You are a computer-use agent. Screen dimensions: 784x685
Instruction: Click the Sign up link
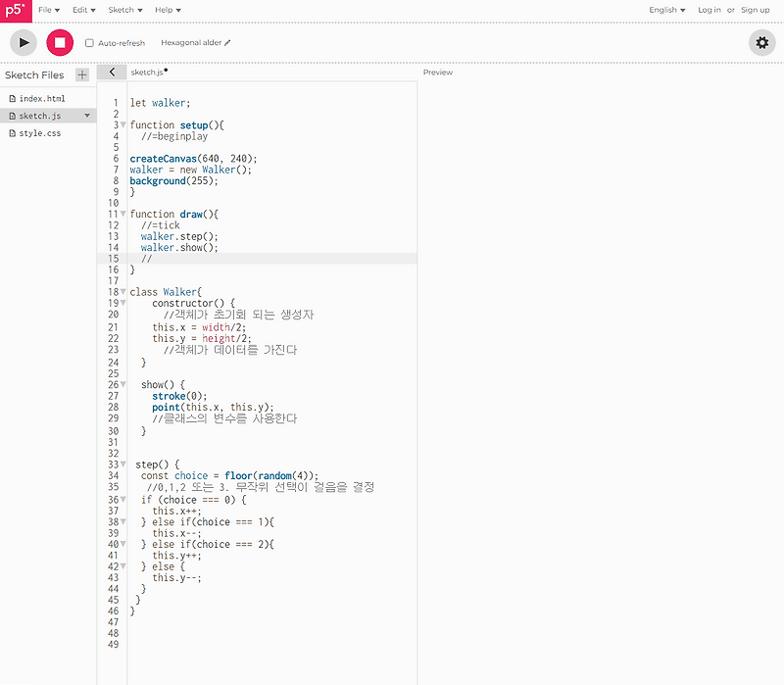[755, 10]
